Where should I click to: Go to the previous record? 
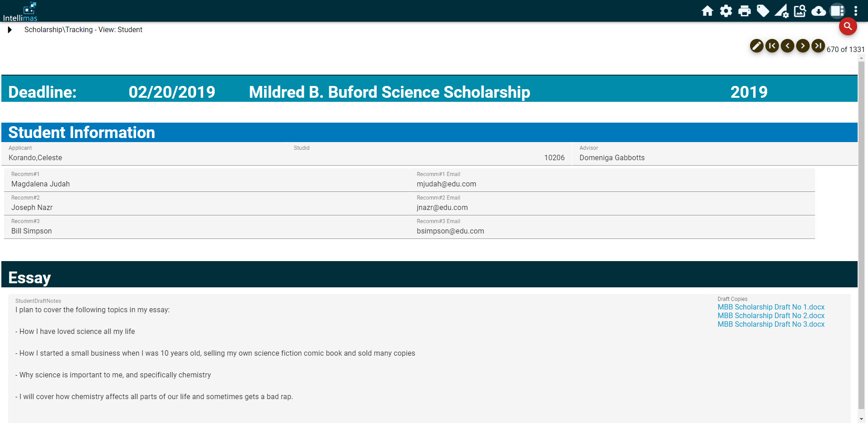point(788,46)
